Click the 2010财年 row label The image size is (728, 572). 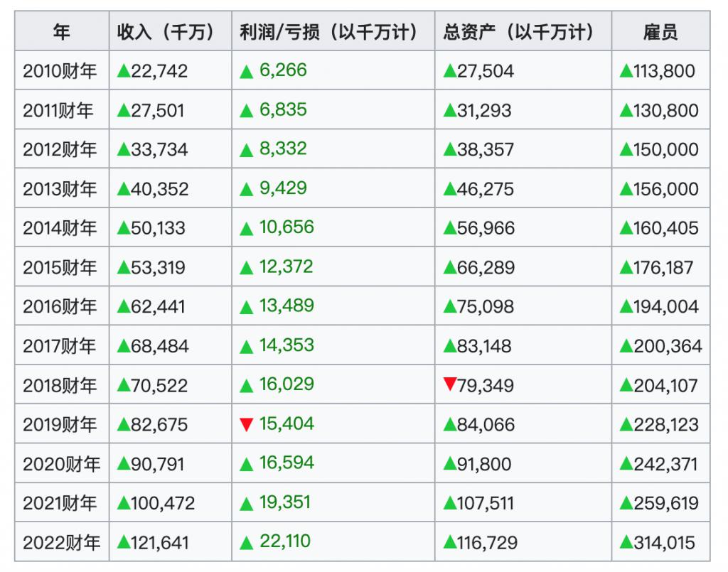point(60,71)
